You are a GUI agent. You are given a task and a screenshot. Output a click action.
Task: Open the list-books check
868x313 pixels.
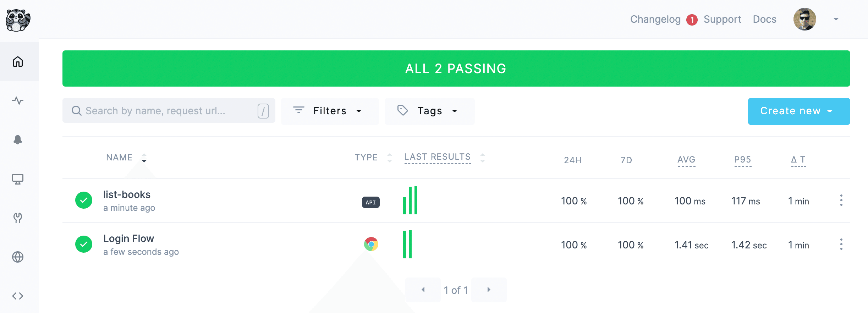click(x=127, y=194)
